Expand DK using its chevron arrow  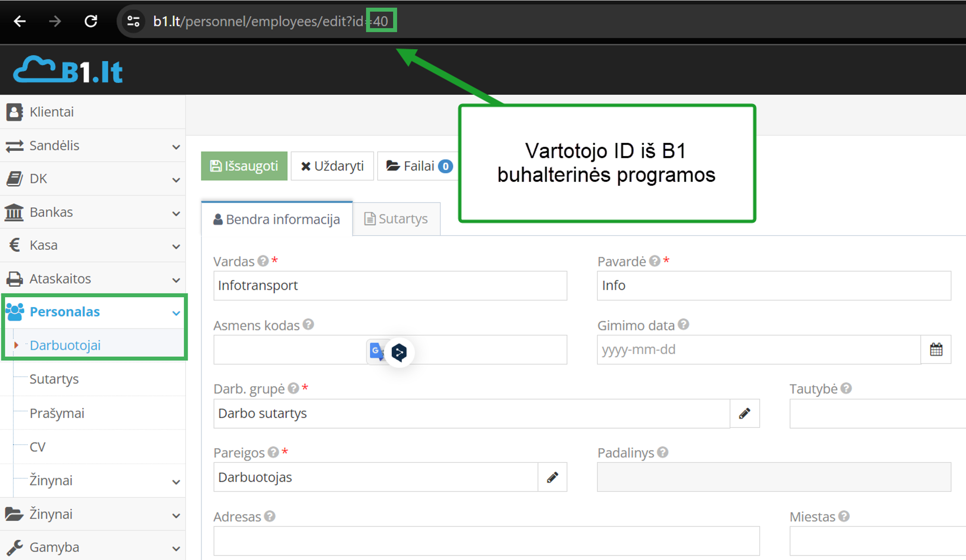tap(176, 180)
